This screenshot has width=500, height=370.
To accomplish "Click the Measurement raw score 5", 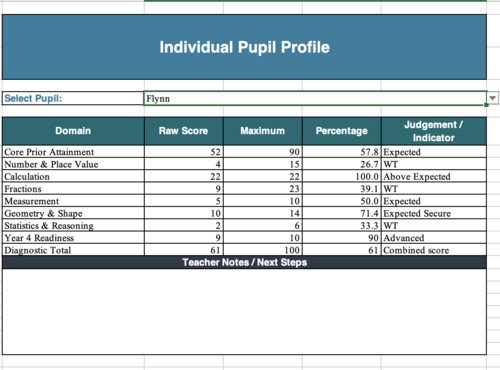I will point(184,201).
